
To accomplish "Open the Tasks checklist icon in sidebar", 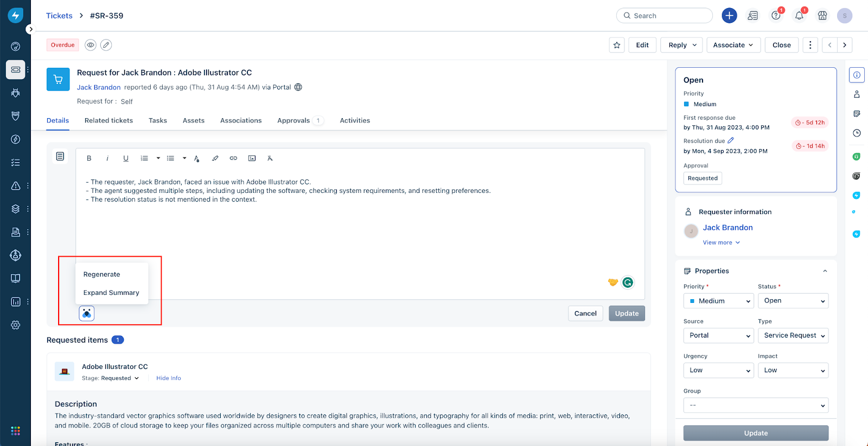I will tap(16, 163).
